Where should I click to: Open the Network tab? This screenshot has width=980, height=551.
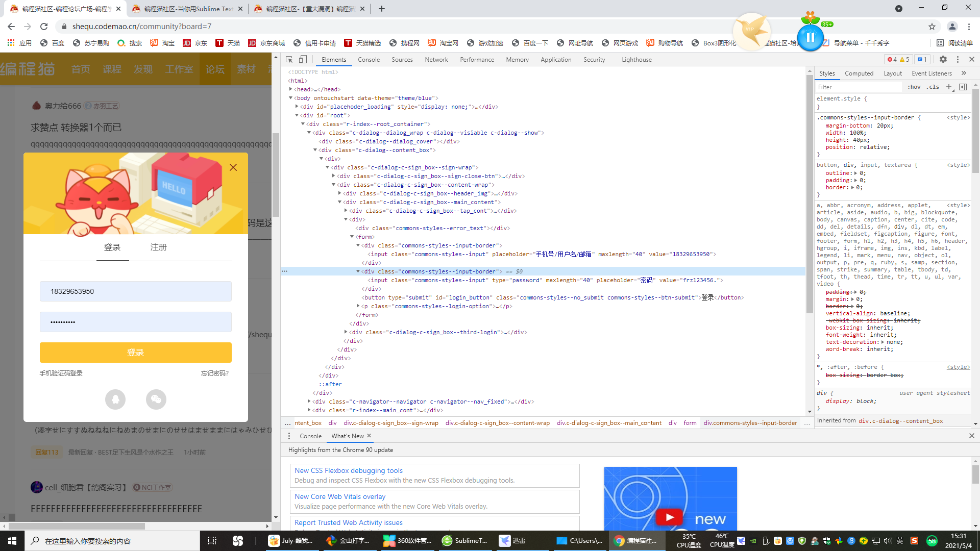point(436,60)
